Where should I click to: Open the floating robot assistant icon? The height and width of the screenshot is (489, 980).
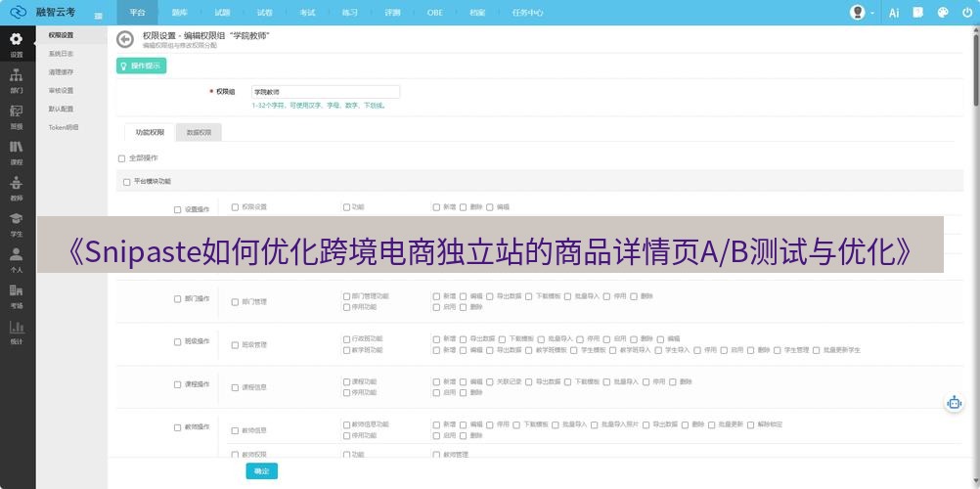pyautogui.click(x=954, y=403)
